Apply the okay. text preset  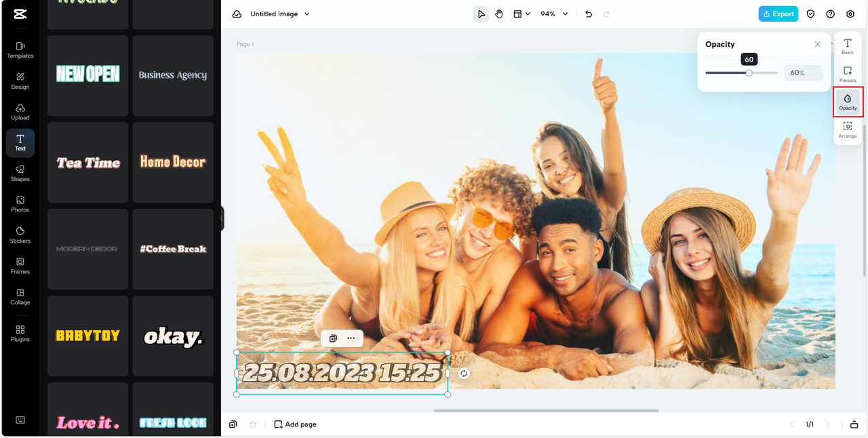[x=173, y=336]
